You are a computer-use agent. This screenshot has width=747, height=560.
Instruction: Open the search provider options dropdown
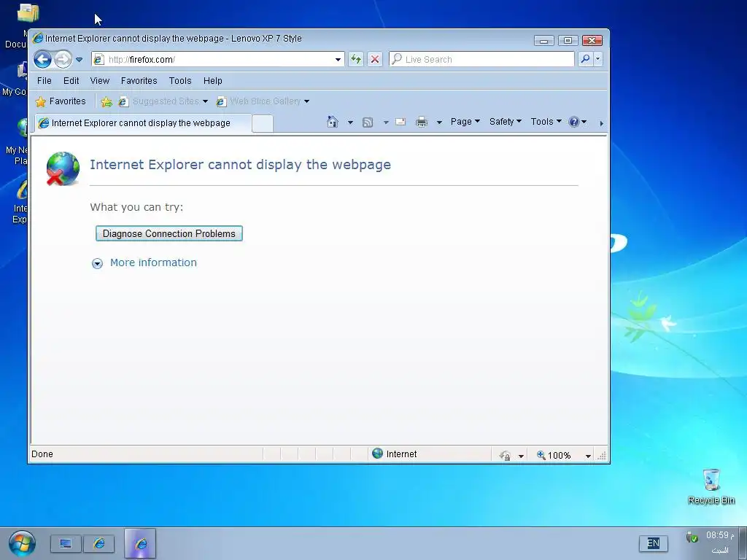coord(598,59)
